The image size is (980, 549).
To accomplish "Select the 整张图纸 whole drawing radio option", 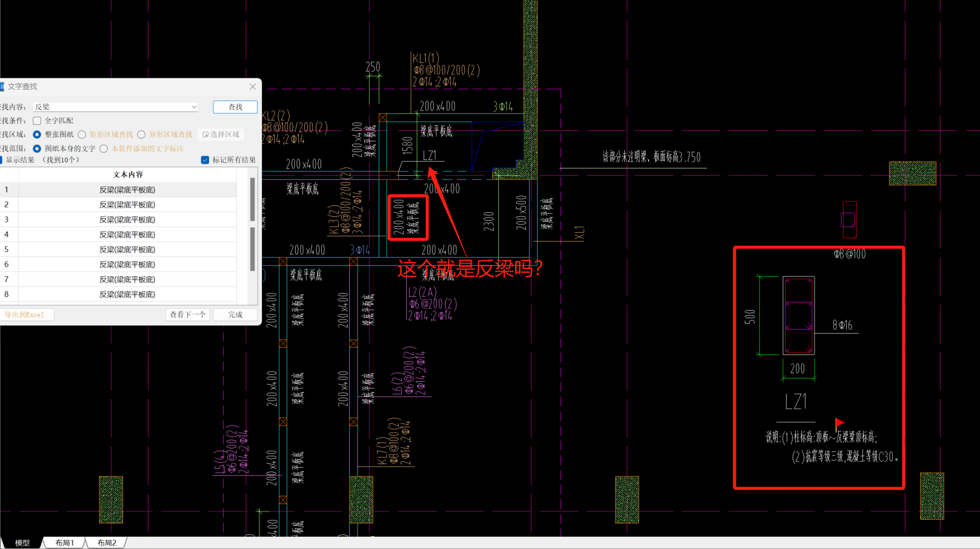I will (37, 135).
